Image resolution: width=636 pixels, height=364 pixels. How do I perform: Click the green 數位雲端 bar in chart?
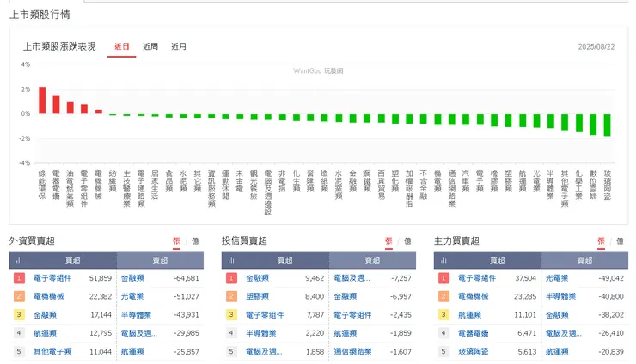[x=593, y=124]
